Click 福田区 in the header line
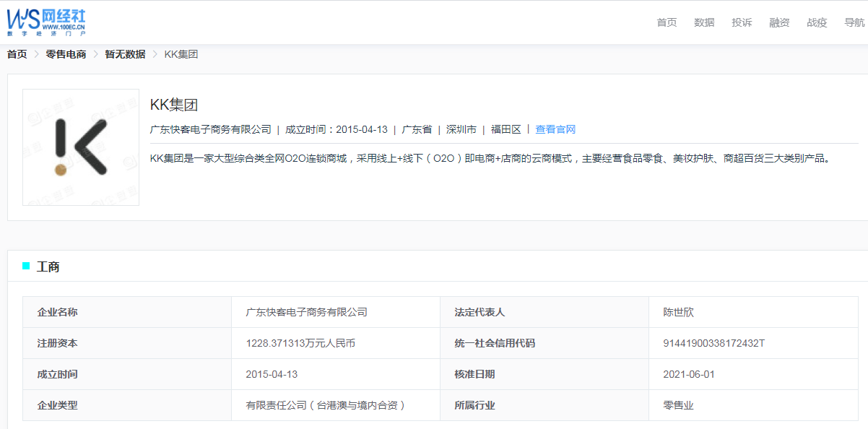This screenshot has width=868, height=429. point(506,129)
